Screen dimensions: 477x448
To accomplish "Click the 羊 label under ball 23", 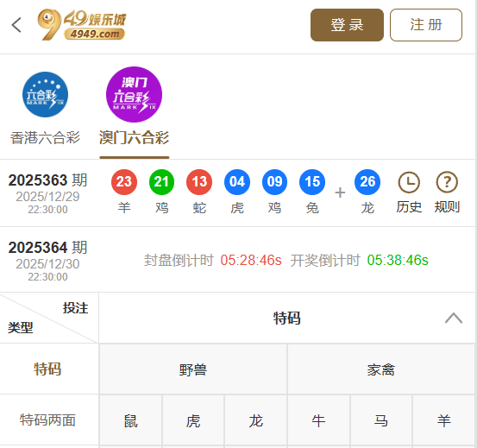I will click(124, 208).
